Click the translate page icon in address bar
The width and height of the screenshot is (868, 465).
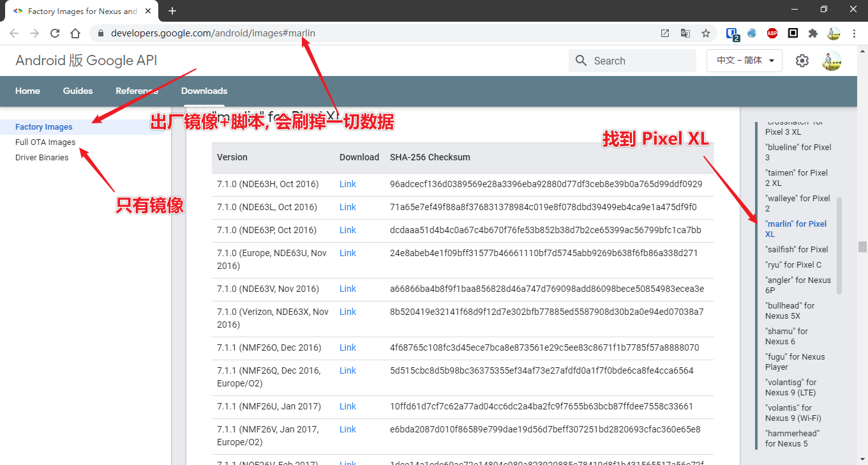click(x=685, y=33)
